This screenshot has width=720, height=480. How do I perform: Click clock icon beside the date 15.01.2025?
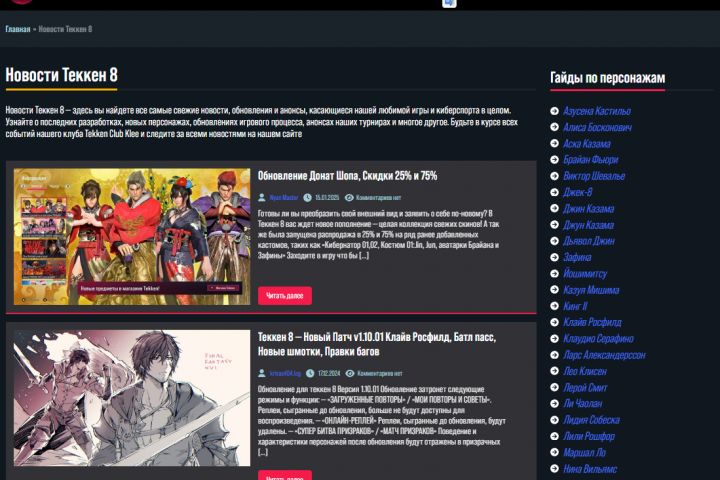click(x=307, y=198)
